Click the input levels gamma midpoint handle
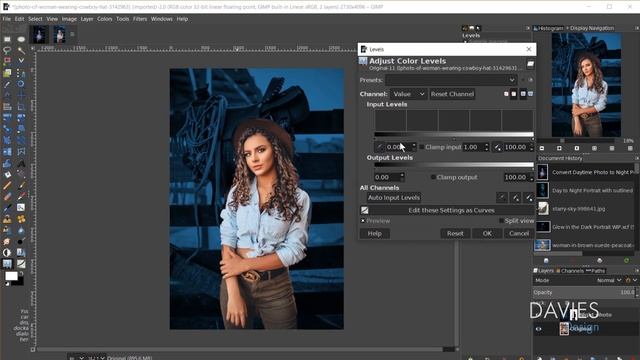 click(454, 139)
